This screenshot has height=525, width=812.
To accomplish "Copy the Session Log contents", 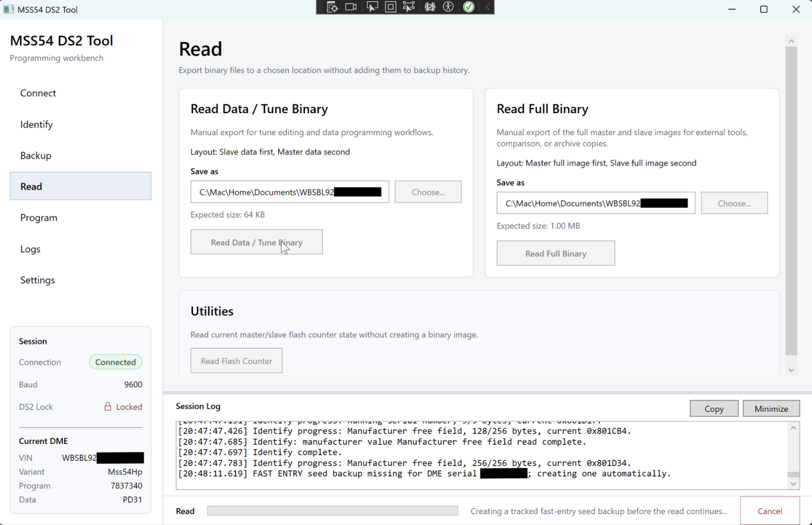I will coord(713,409).
